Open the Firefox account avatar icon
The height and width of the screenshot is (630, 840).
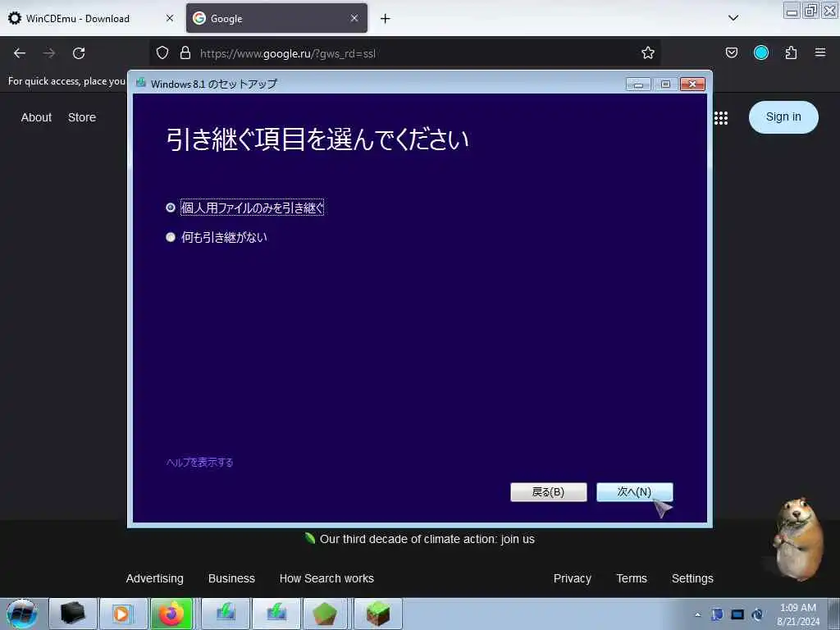tap(760, 52)
